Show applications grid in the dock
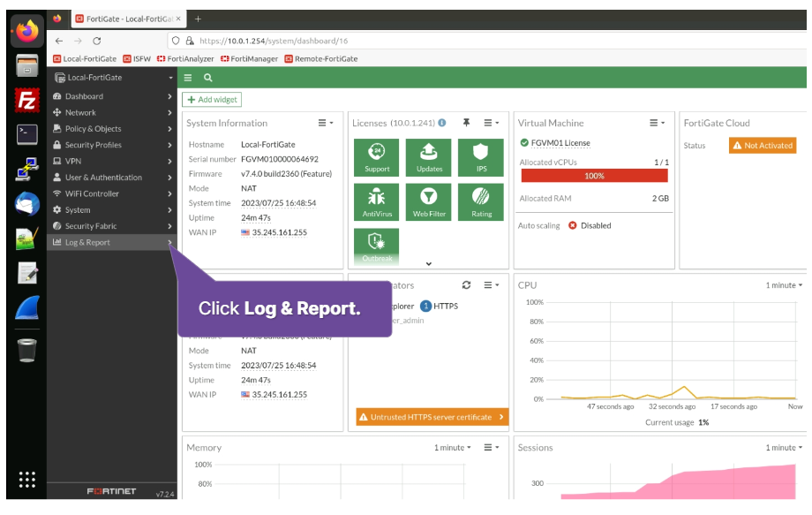 (x=27, y=480)
